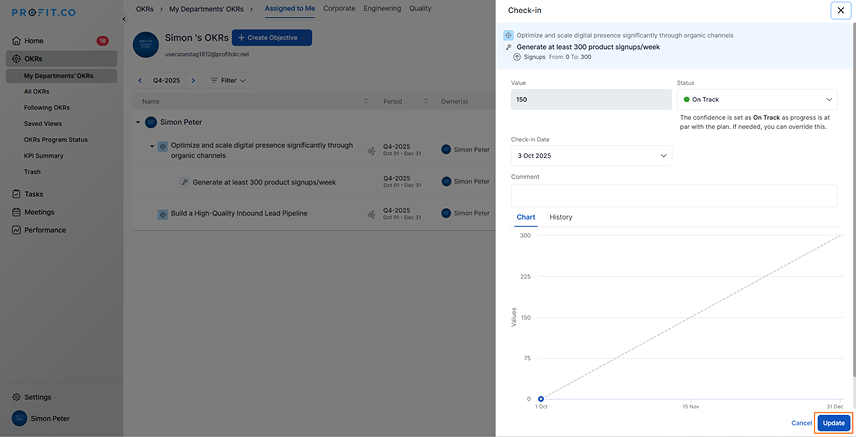Click the Signups up-arrow icon
The width and height of the screenshot is (856, 437).
(517, 57)
